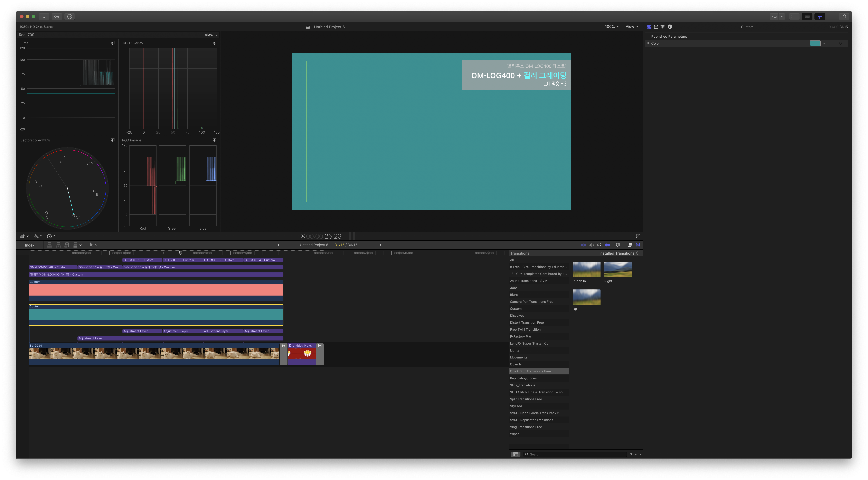Show the Info inspector tab icon
Screen dimensions: 868x480
pos(670,27)
